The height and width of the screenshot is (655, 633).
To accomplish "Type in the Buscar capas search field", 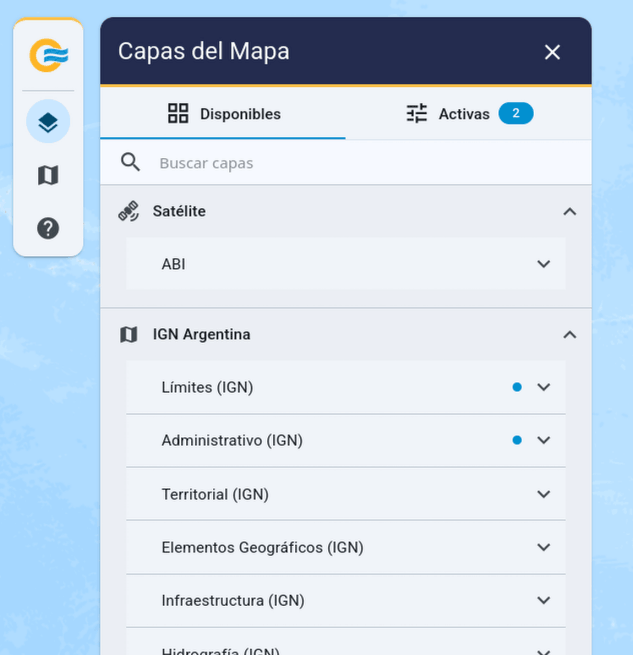I will [360, 163].
